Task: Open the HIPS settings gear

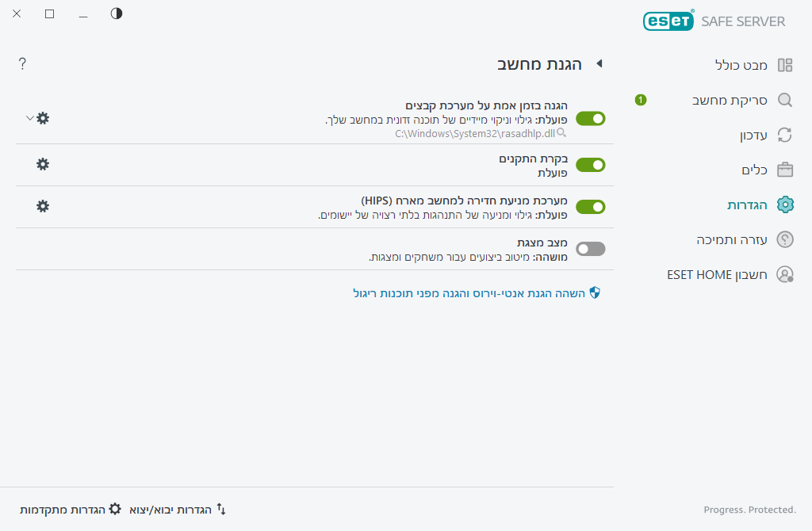Action: click(x=43, y=206)
